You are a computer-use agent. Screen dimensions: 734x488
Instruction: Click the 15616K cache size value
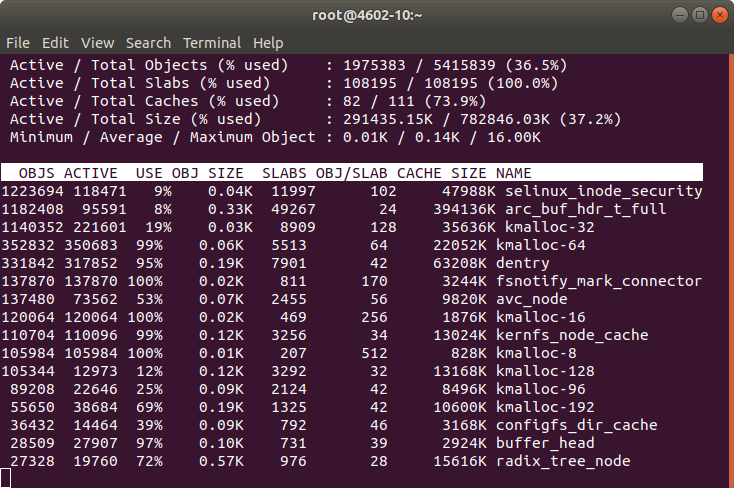pos(460,461)
